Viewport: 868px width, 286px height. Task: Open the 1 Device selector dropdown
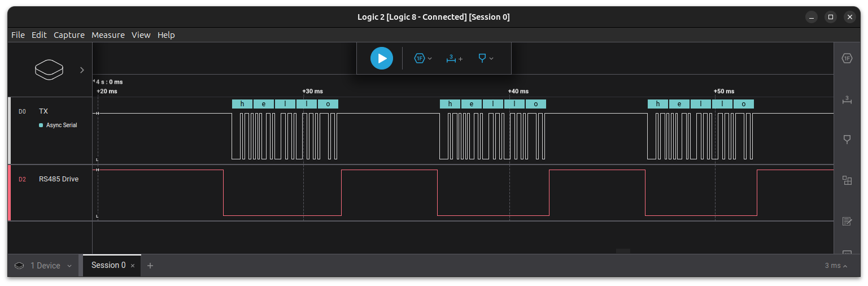point(43,266)
